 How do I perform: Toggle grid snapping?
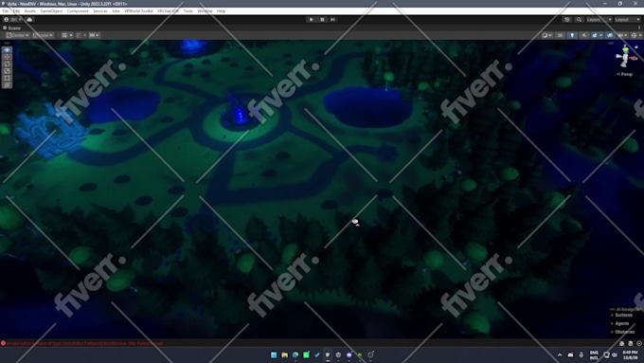click(79, 35)
